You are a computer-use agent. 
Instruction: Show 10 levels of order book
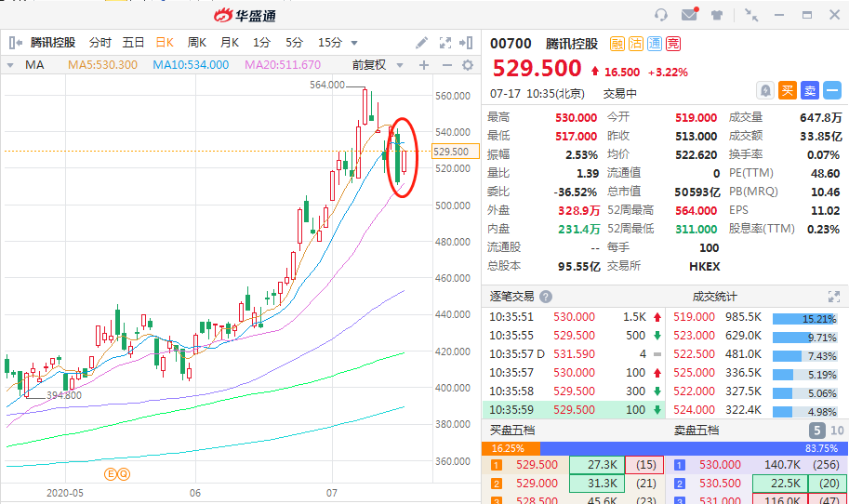pyautogui.click(x=837, y=431)
